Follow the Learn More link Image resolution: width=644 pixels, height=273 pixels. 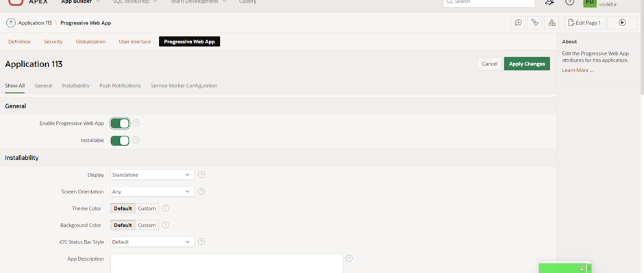578,70
